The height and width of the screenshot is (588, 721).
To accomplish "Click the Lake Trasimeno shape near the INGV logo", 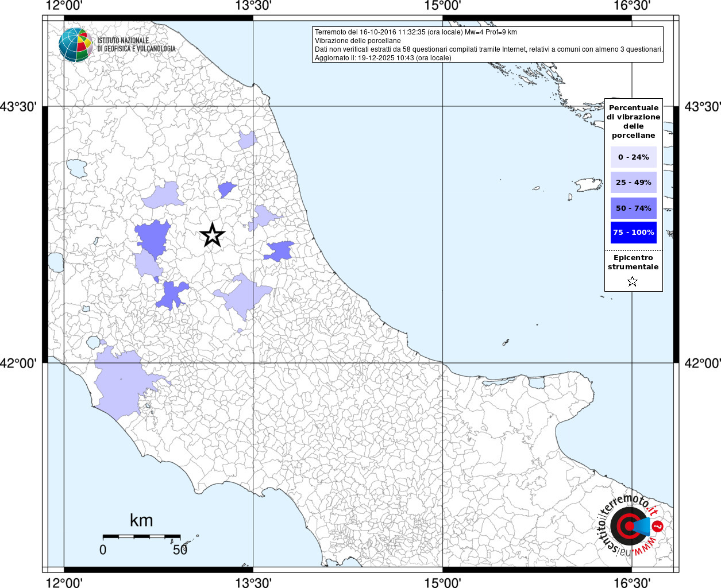I will (76, 168).
